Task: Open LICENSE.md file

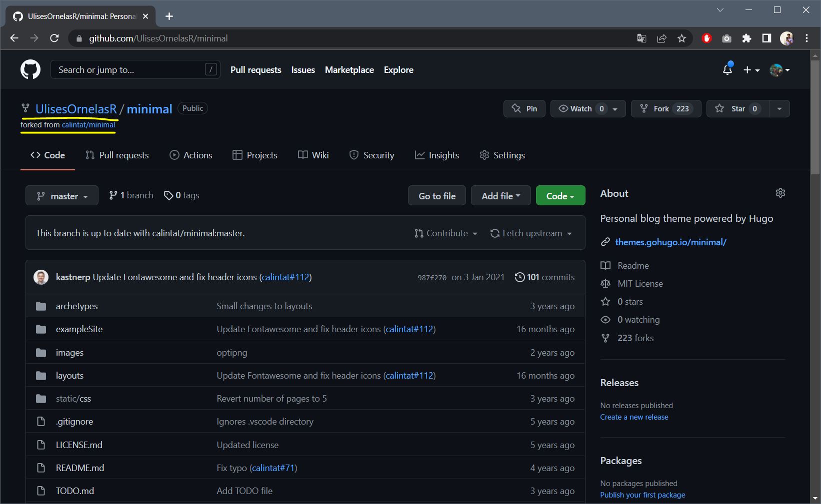Action: 79,445
